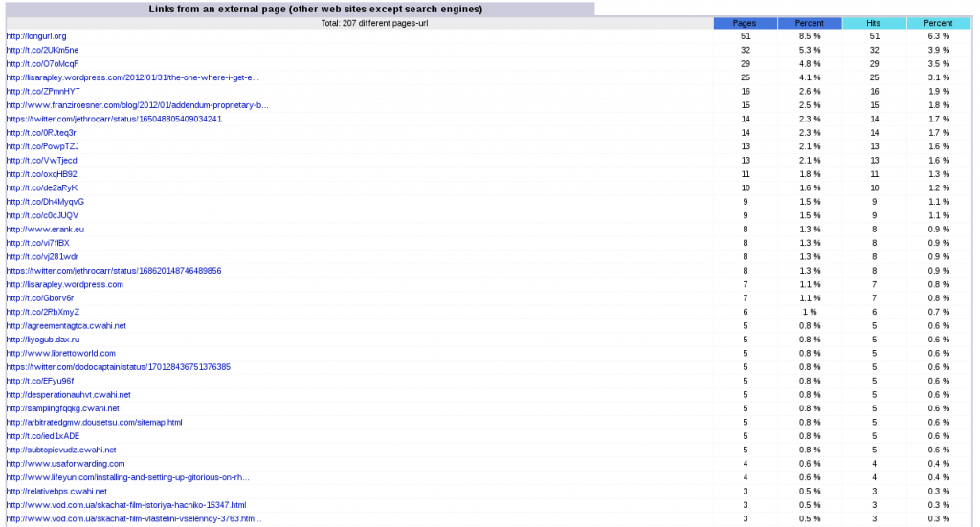The height and width of the screenshot is (527, 980).
Task: Open the subtopicvudz.cwahi.net link
Action: 61,449
